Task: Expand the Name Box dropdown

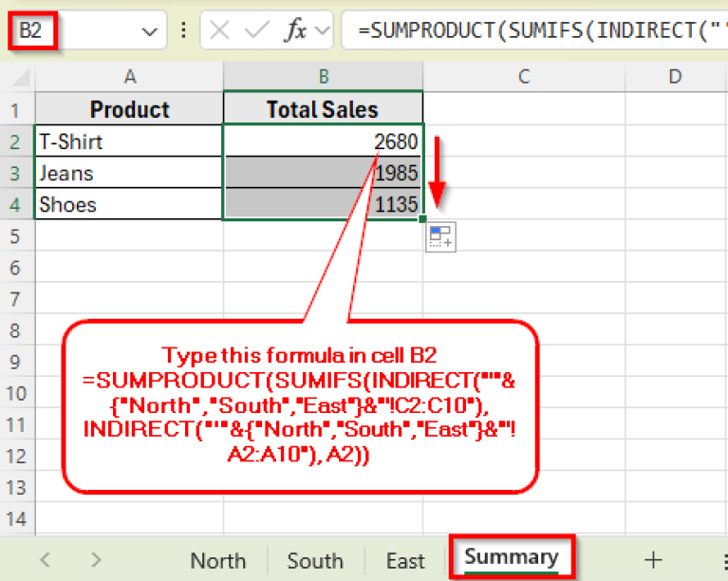Action: point(149,31)
